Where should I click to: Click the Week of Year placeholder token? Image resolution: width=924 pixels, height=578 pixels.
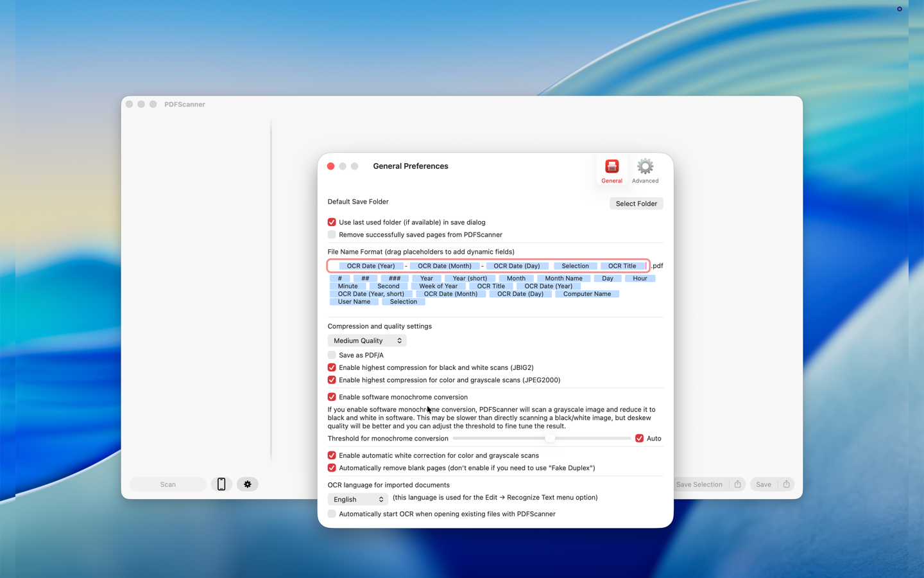pyautogui.click(x=438, y=286)
